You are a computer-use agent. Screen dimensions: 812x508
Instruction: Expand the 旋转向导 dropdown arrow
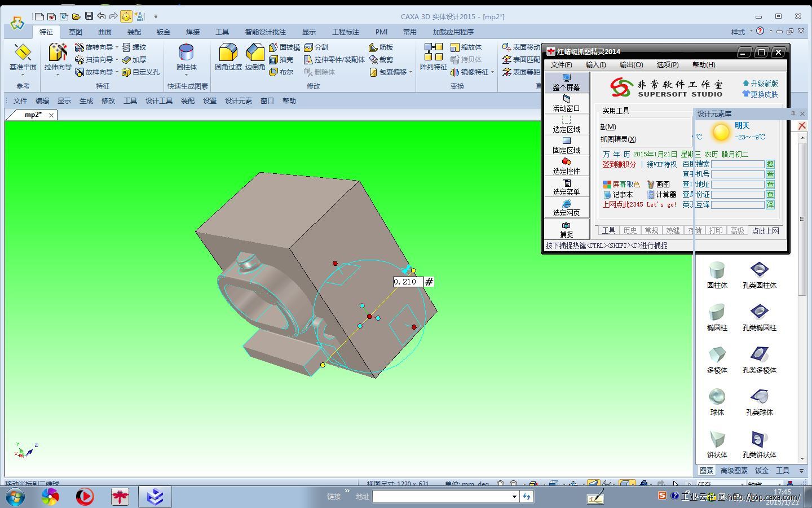117,47
